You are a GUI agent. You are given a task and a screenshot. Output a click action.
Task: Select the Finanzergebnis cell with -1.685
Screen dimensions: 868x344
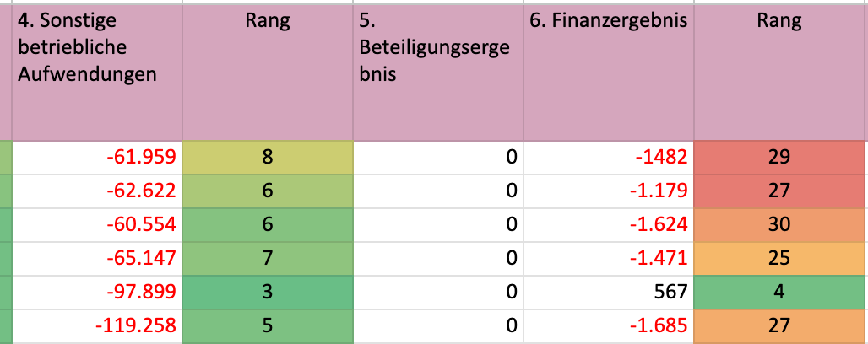(x=609, y=325)
